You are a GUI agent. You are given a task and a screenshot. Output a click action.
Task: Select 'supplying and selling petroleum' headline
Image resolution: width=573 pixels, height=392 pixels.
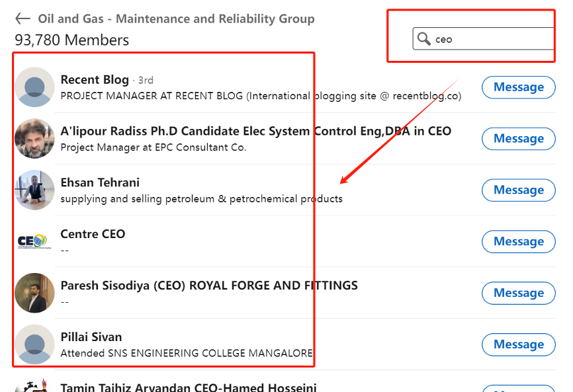tap(201, 199)
